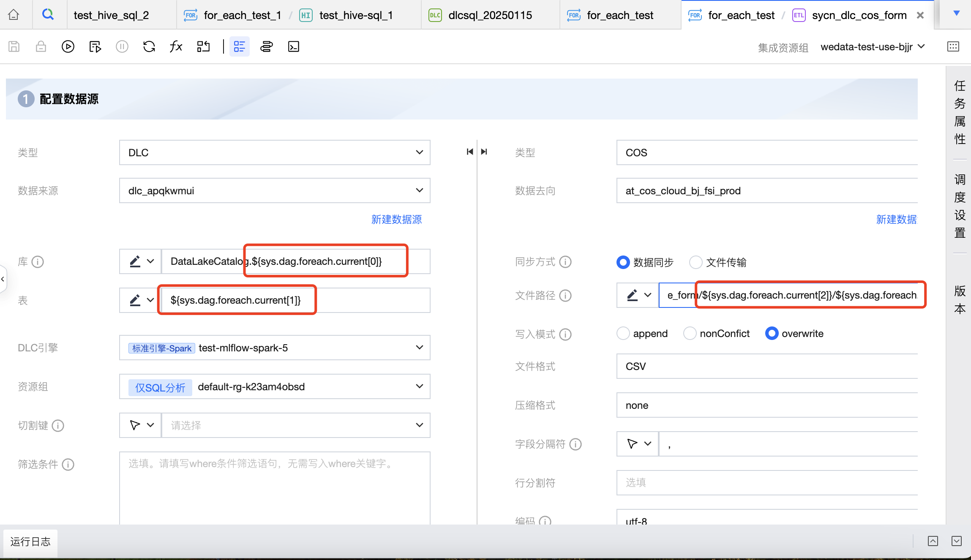
Task: Switch to the dlcsql_20250115 tab
Action: tap(490, 15)
